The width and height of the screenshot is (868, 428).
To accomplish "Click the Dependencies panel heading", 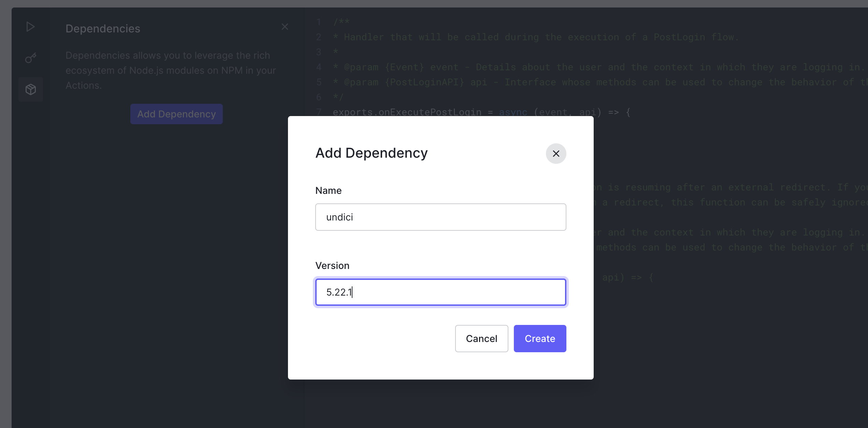I will 103,29.
